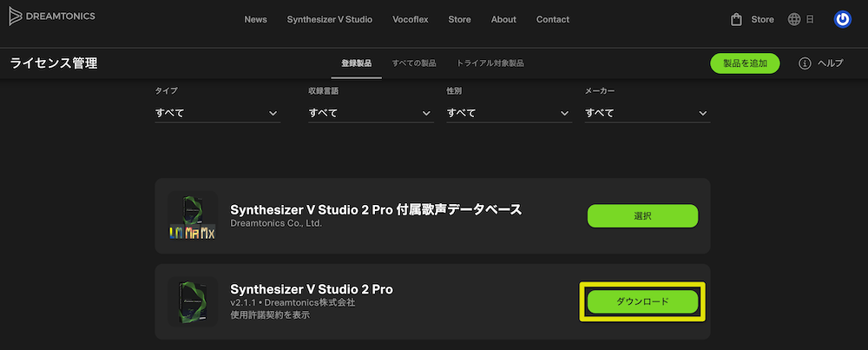
Task: Click the ダウンロード button for Studio 2 Pro
Action: tap(642, 302)
